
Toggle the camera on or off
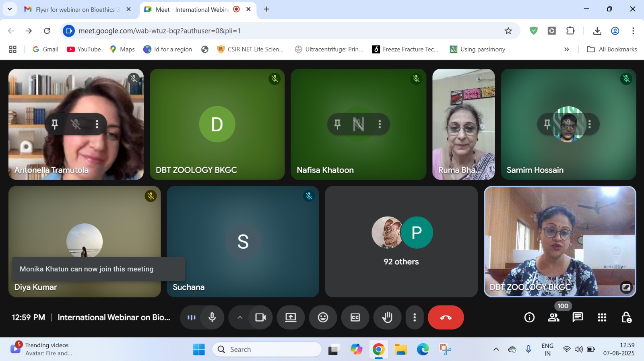[260, 318]
